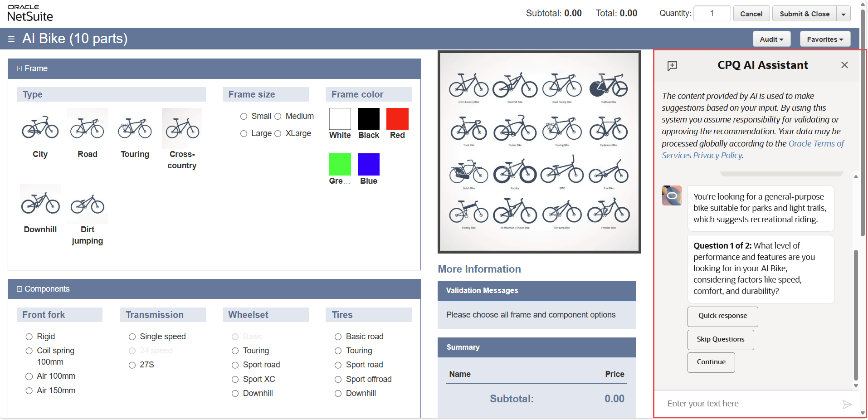Select Small frame size
Screen dimensions: 868x420
click(244, 117)
